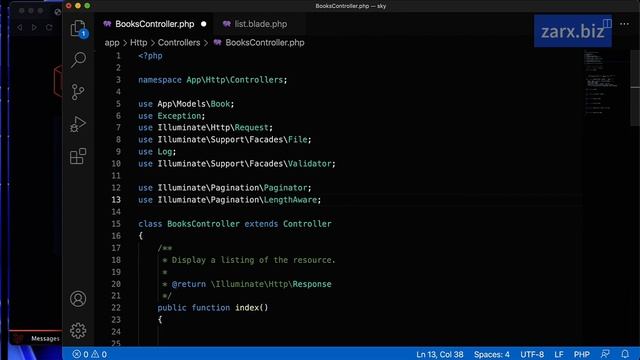The height and width of the screenshot is (360, 640).
Task: Open the feedback icon in status bar
Action: pos(605,354)
